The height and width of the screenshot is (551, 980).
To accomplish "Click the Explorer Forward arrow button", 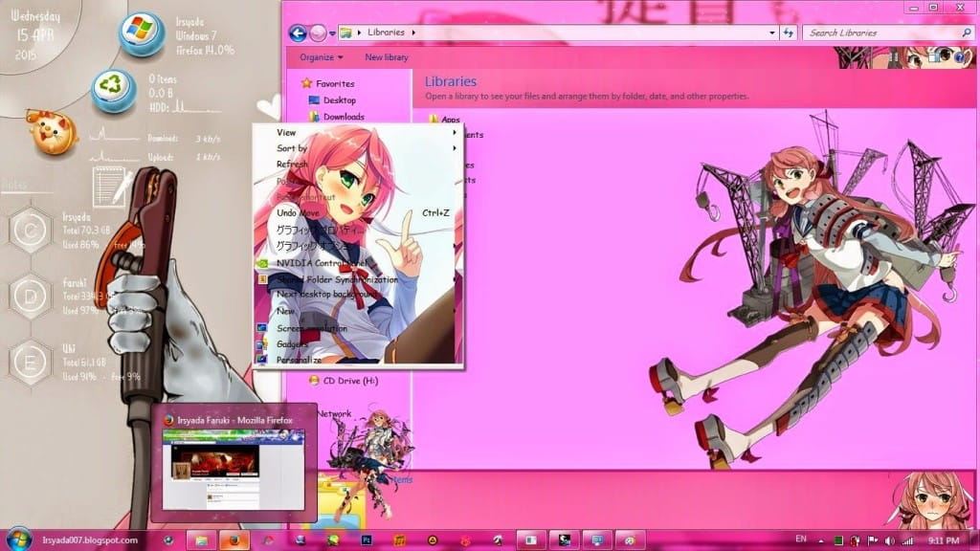I will click(318, 33).
